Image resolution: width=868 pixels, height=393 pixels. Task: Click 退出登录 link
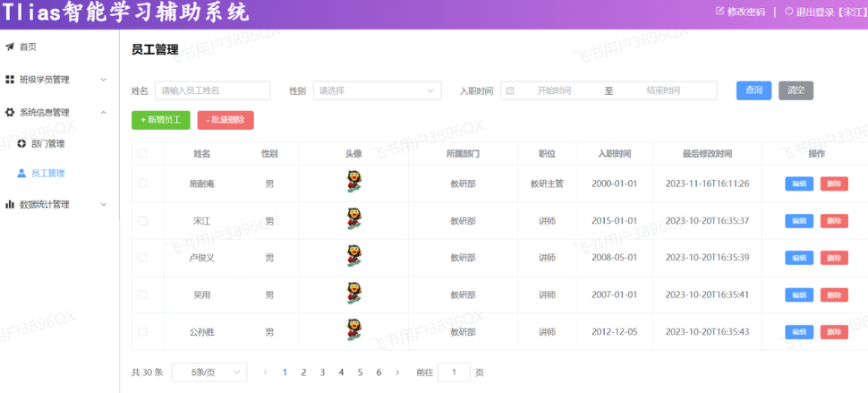coord(831,11)
